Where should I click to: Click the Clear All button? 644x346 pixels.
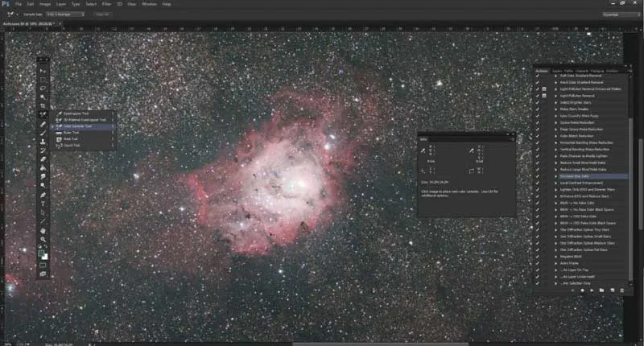click(x=102, y=14)
